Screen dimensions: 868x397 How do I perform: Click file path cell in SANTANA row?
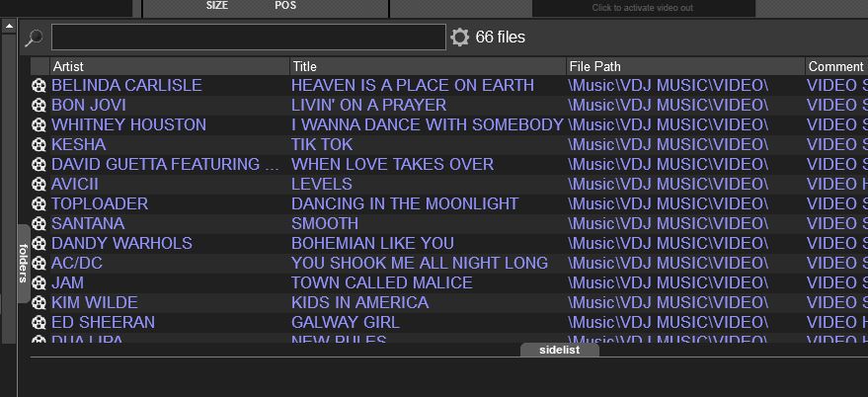click(x=669, y=224)
